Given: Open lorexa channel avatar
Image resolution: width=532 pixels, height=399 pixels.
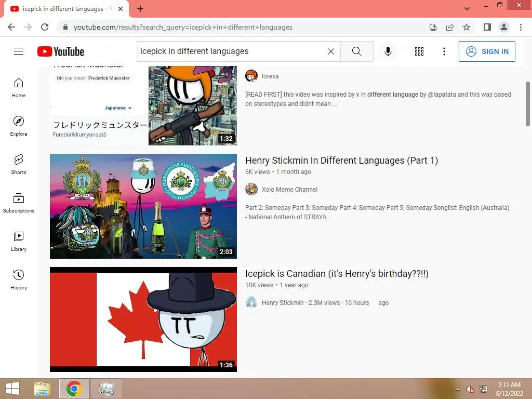Looking at the screenshot, I should [x=251, y=76].
